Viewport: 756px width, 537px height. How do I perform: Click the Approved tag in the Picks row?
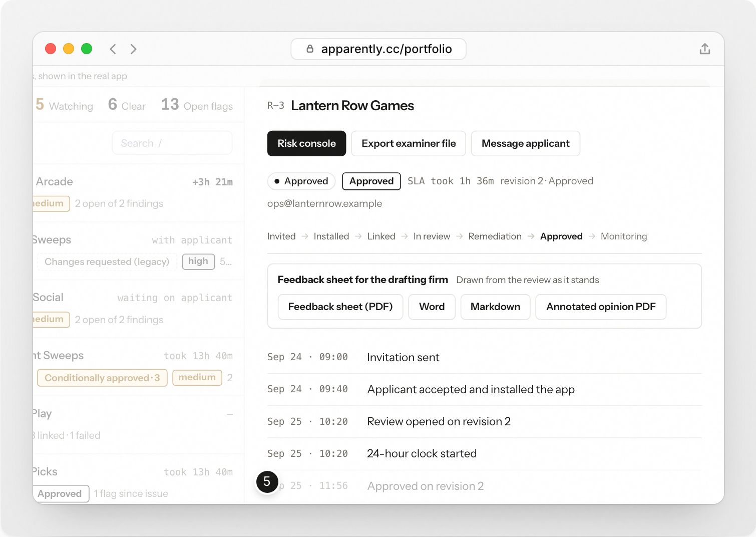click(x=61, y=494)
